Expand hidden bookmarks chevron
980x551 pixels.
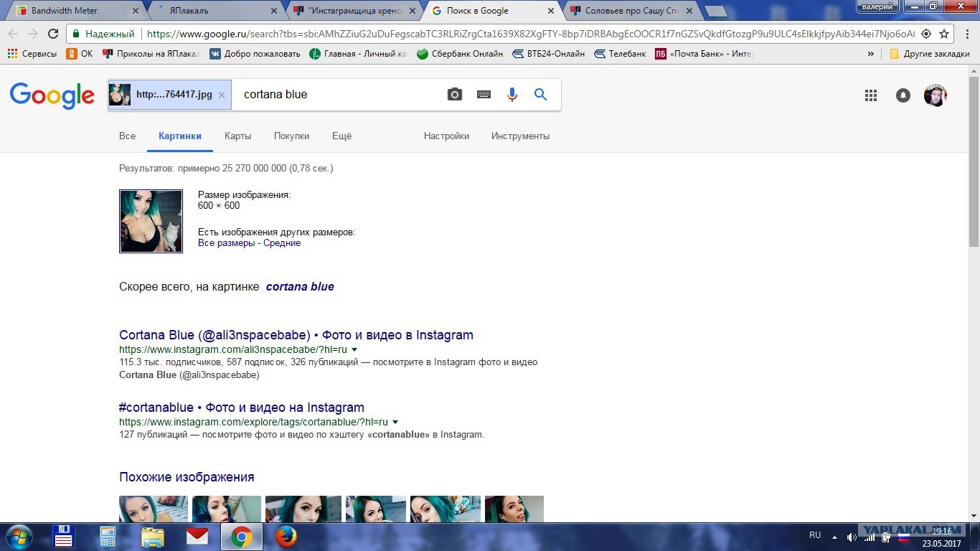click(x=871, y=54)
